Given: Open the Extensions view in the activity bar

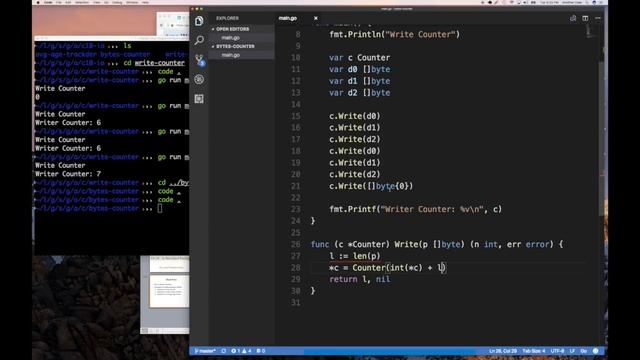Looking at the screenshot, I should coord(199,99).
